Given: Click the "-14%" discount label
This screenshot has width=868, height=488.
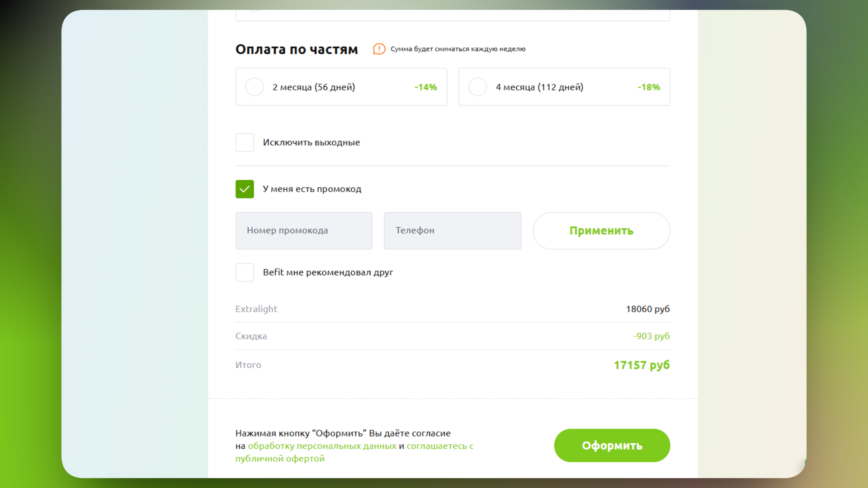Looking at the screenshot, I should click(425, 87).
